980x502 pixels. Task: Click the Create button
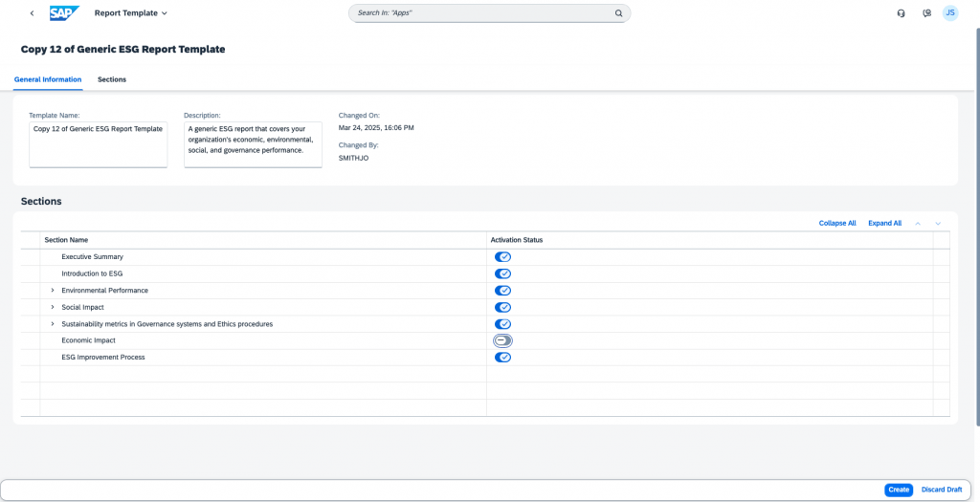899,491
